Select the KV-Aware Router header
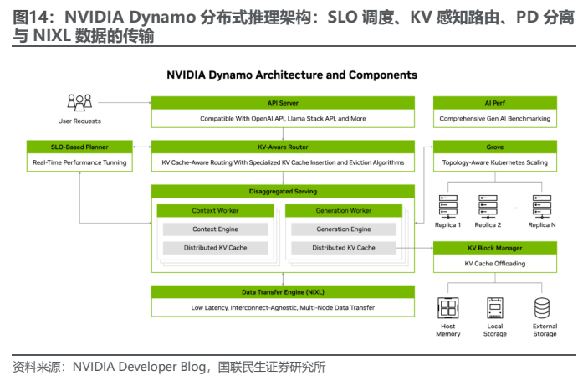The image size is (588, 386). coord(283,147)
